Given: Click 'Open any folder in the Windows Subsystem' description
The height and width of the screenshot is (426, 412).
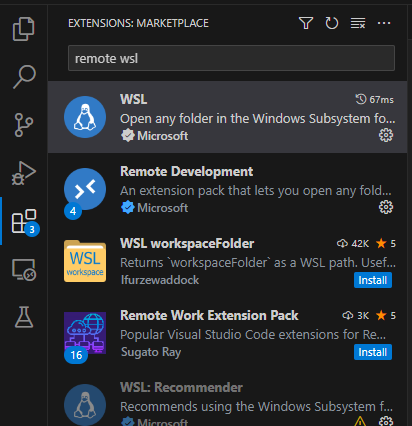Looking at the screenshot, I should [x=258, y=119].
